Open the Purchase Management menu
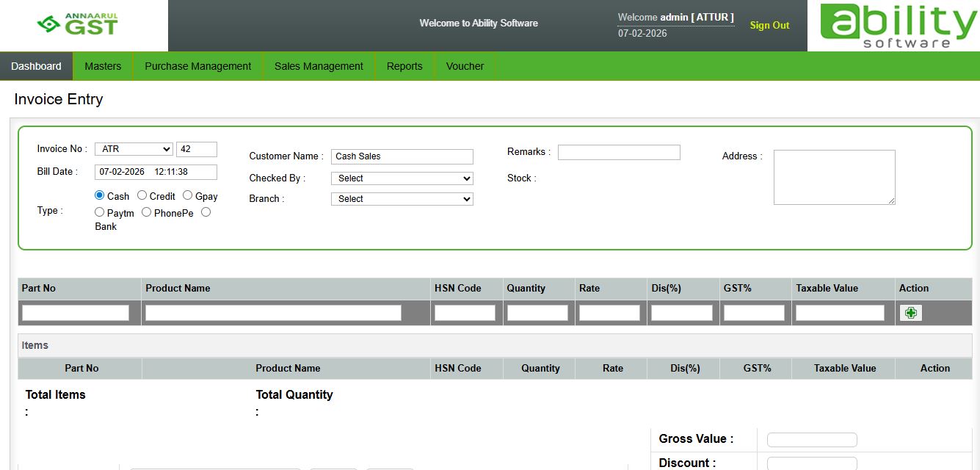 tap(197, 66)
